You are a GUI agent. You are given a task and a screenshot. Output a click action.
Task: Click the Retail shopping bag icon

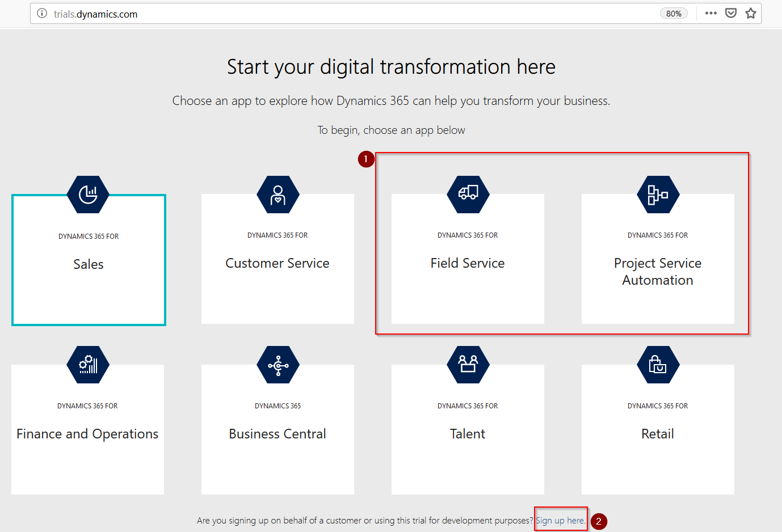click(x=658, y=365)
